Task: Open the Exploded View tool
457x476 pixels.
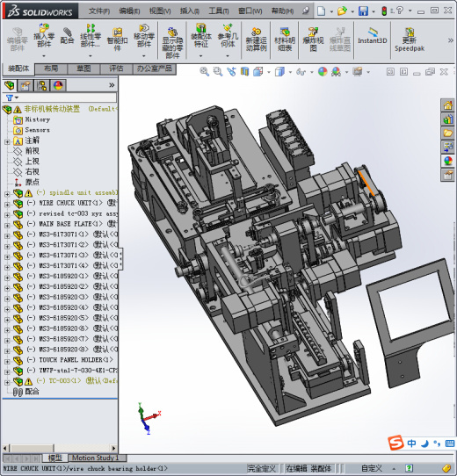Action: coord(313,40)
